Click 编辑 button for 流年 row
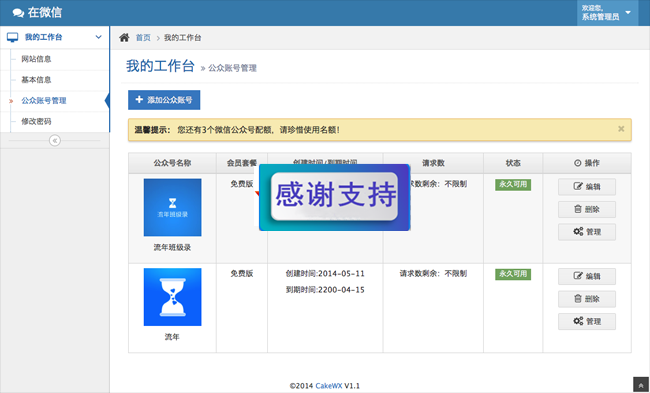Viewport: 650px width, 393px height. coord(587,276)
